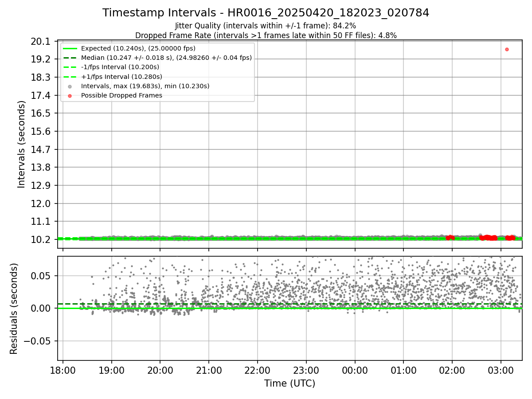Click the '00:00' time tick label
532x399 pixels.
(355, 370)
